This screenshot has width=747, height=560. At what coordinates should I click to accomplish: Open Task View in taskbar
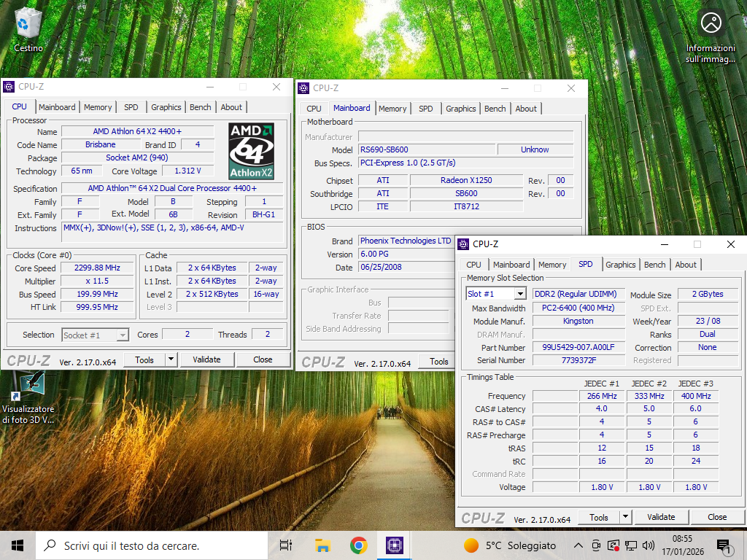click(285, 545)
